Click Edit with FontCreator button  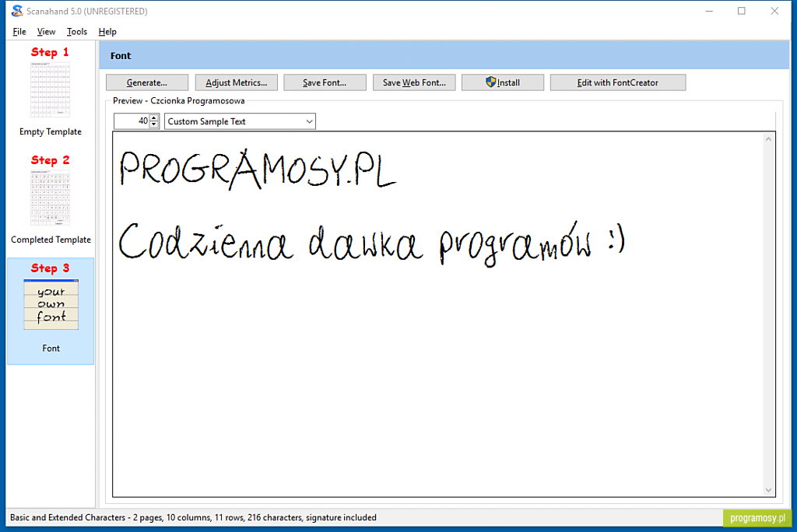point(618,82)
